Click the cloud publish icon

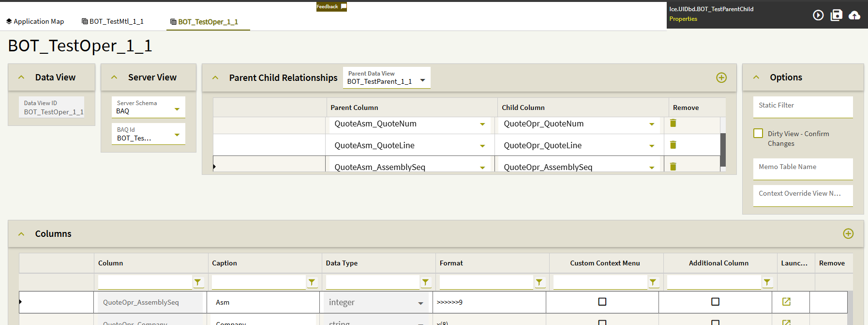click(x=854, y=15)
